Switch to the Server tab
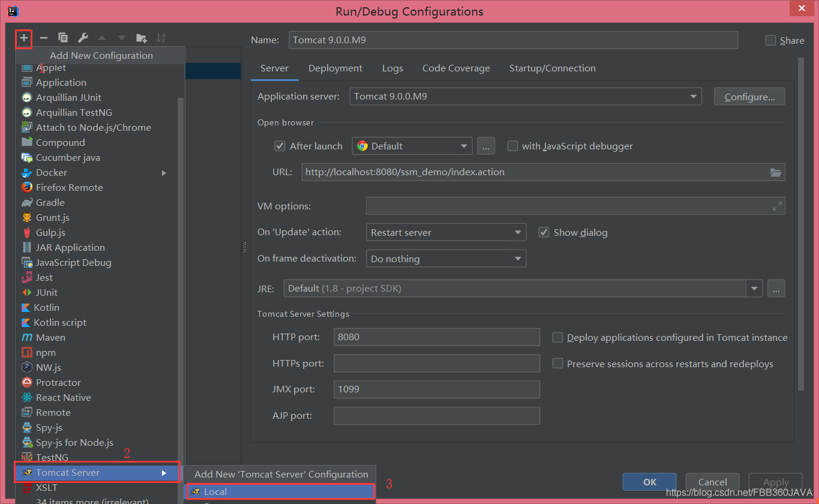Image resolution: width=819 pixels, height=504 pixels. coord(274,68)
